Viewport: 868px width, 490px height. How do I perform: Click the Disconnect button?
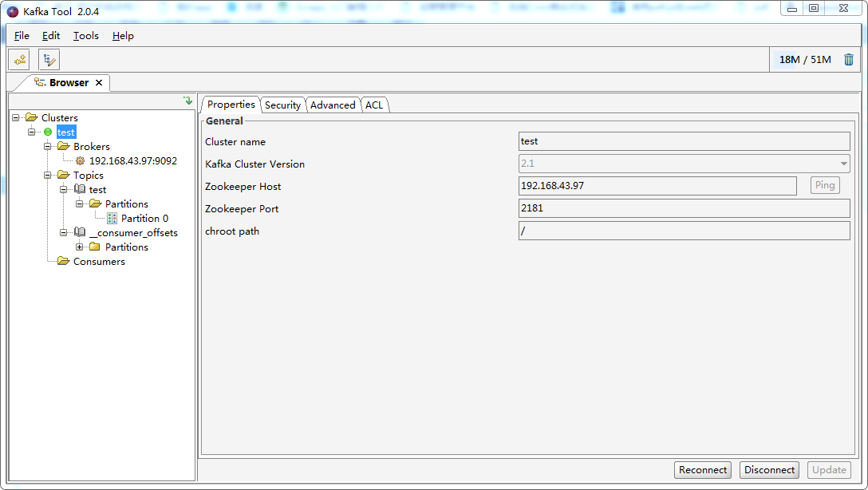[x=769, y=470]
